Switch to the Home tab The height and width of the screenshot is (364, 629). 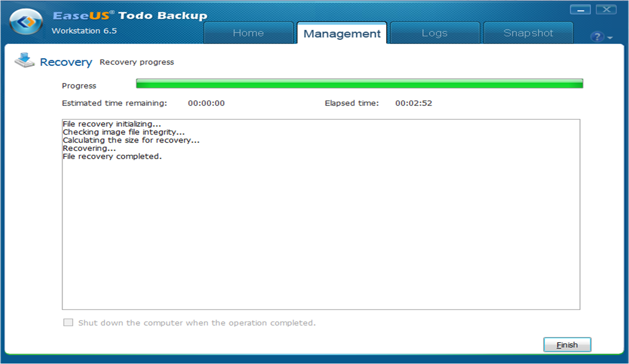248,33
